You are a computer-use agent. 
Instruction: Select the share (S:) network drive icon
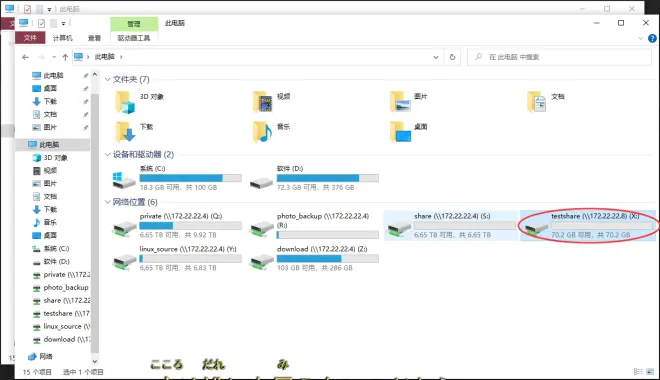(x=399, y=229)
